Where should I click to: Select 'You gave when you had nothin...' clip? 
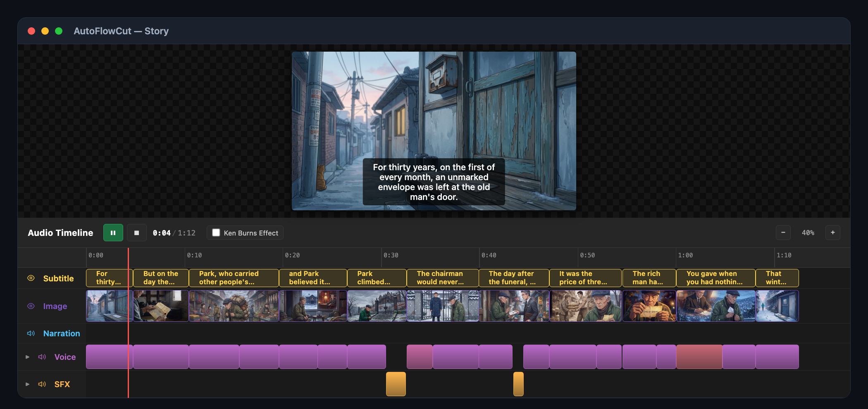716,278
